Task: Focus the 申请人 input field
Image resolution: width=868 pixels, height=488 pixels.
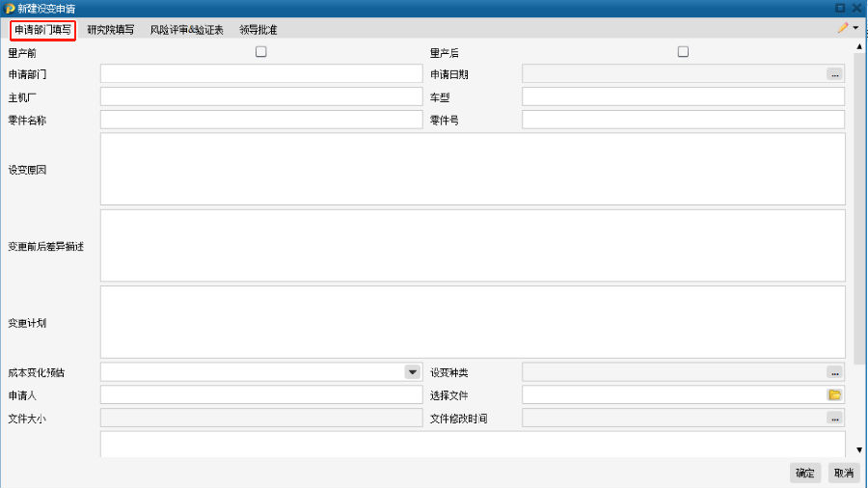Action: pos(261,395)
